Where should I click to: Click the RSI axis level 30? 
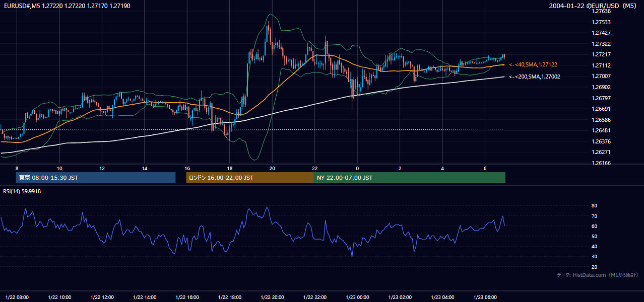tap(594, 257)
